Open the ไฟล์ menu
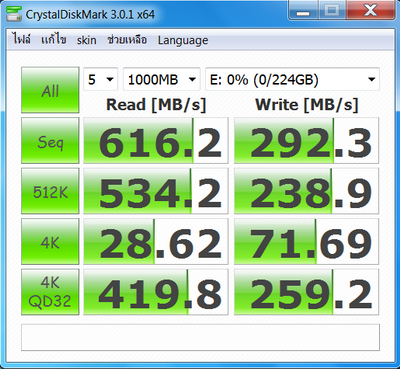Viewport: 400px width, 369px height. click(21, 40)
